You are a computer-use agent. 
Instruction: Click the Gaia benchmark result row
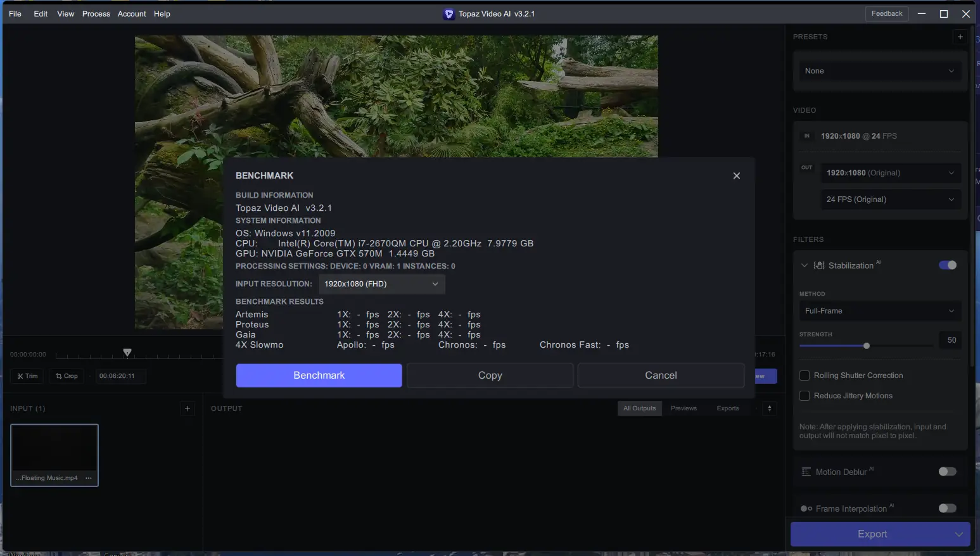coord(358,335)
